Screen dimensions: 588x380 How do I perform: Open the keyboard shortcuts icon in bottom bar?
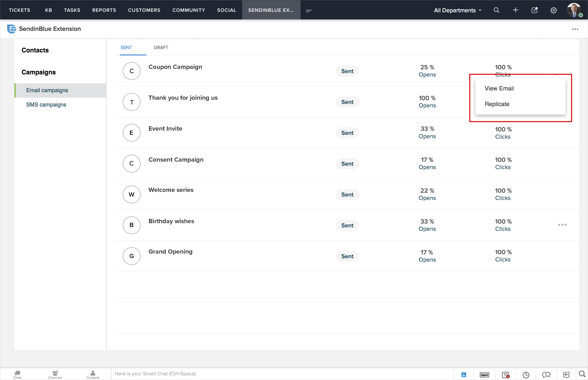pyautogui.click(x=484, y=375)
